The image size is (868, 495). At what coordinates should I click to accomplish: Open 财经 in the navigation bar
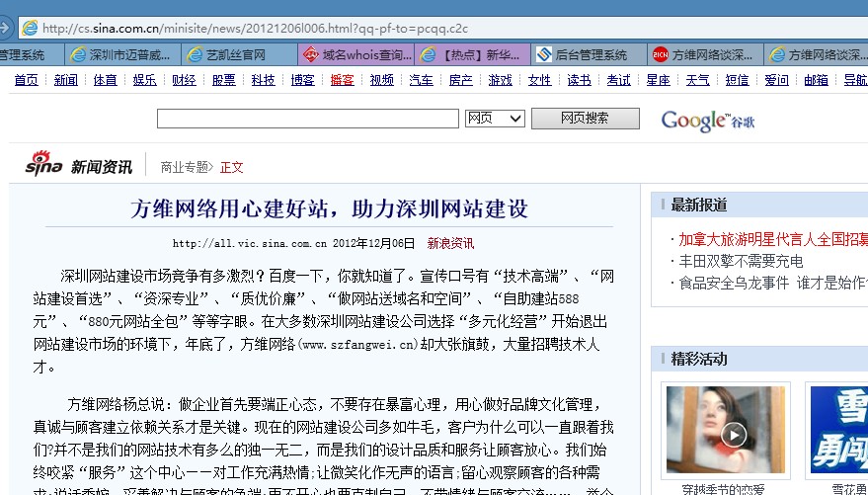[184, 80]
